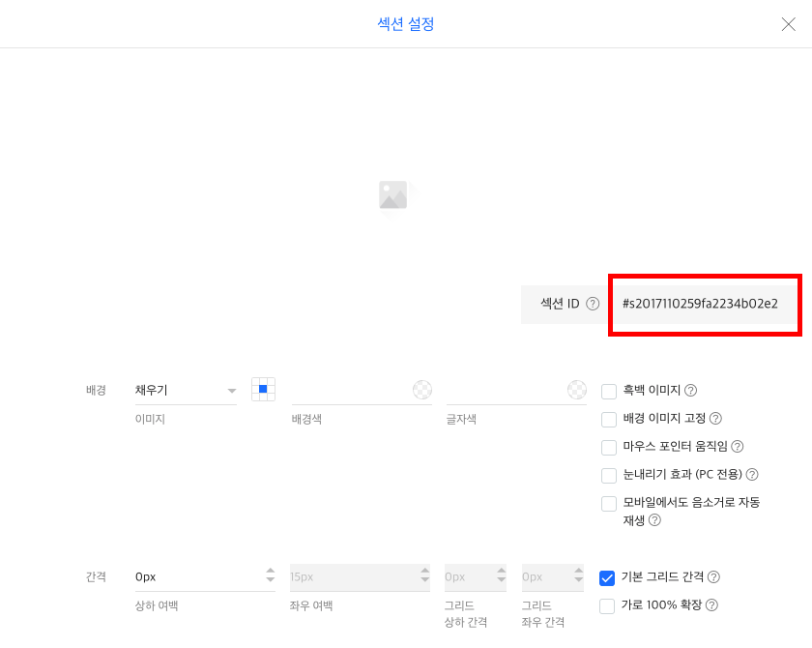Click the 좌우 여백 stepper arrows
The width and height of the screenshot is (812, 648).
[x=423, y=577]
